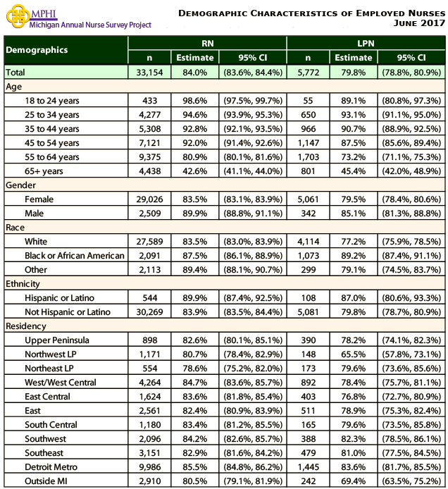
Task: Click the 'Northeast LP' row label
Action: 49,369
